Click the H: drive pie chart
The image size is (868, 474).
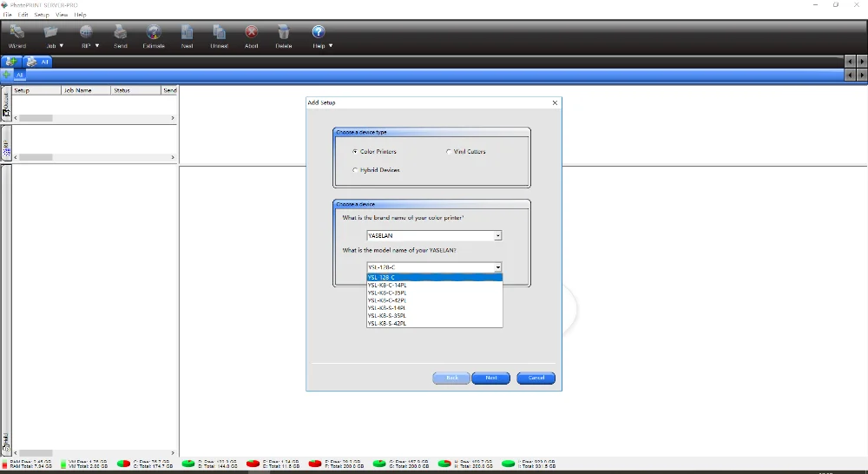pos(444,464)
